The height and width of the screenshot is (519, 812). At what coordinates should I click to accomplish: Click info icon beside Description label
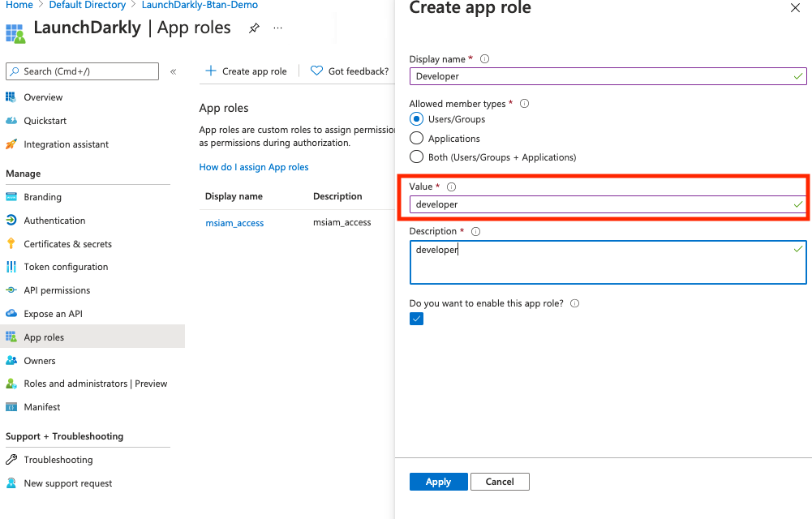[476, 231]
